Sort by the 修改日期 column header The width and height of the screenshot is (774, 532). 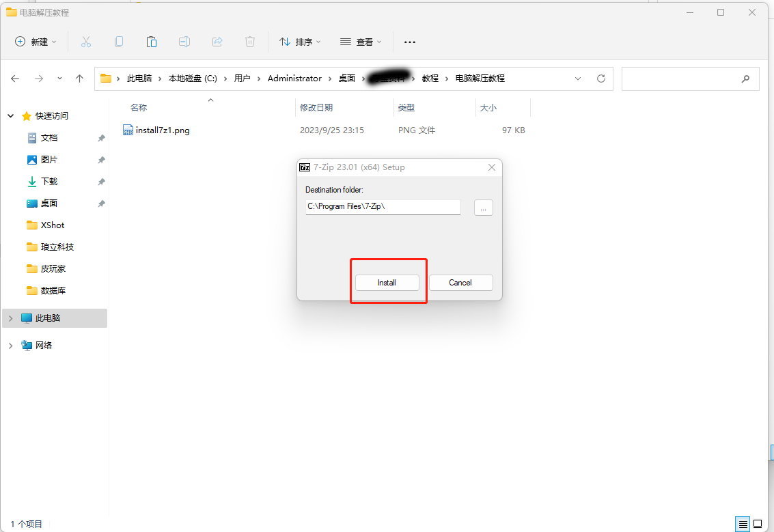(316, 108)
